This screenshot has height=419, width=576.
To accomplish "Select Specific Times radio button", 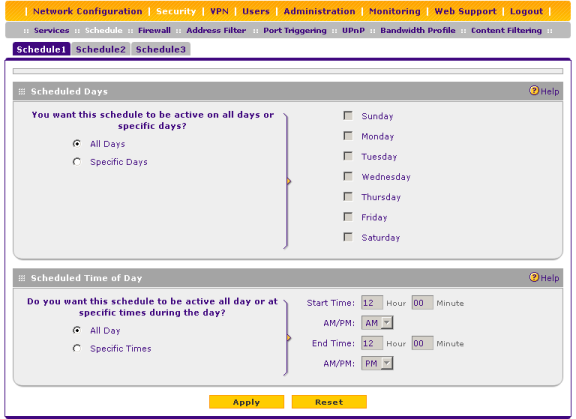I will 77,348.
